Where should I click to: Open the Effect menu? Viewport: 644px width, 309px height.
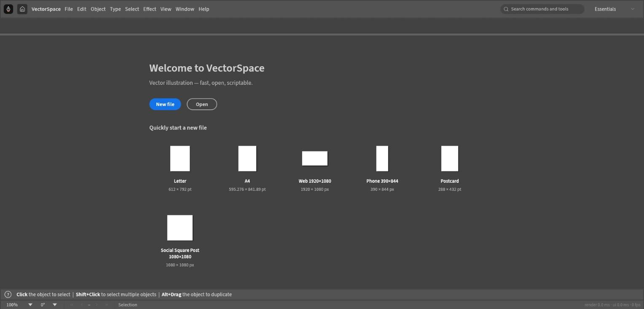click(x=150, y=9)
